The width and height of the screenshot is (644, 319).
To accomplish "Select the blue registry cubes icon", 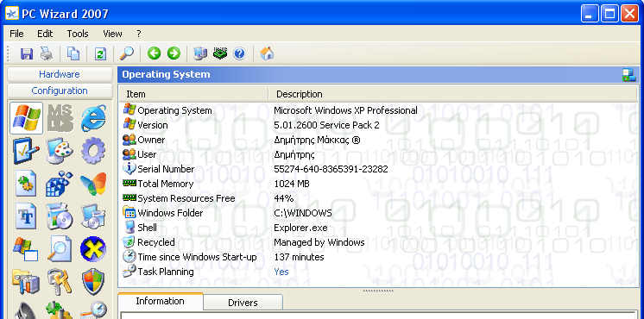I will coord(60,184).
